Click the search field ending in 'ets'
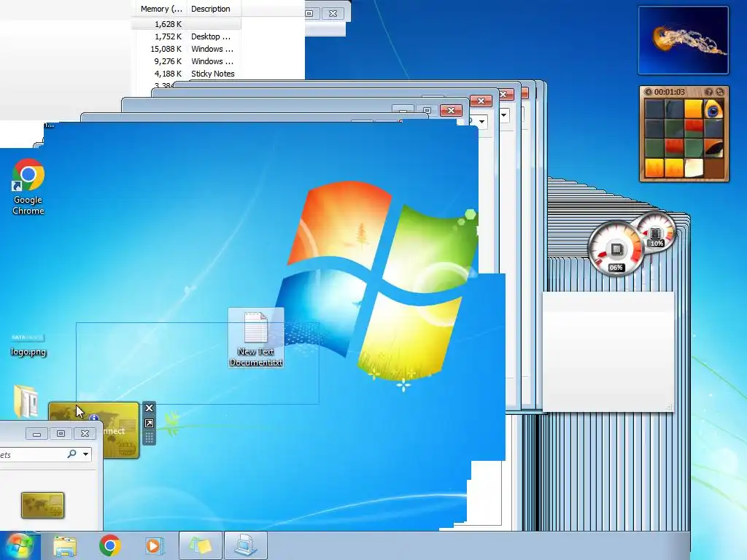 [32, 455]
